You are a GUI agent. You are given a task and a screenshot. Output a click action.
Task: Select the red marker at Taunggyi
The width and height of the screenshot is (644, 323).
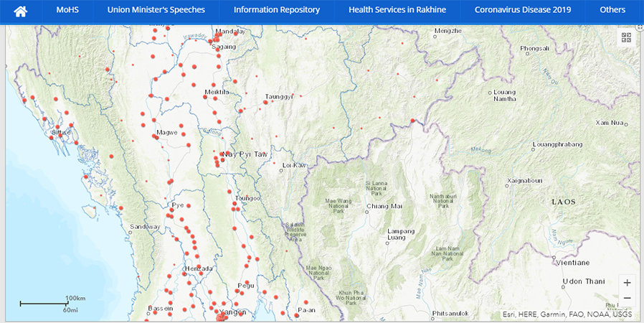point(266,102)
